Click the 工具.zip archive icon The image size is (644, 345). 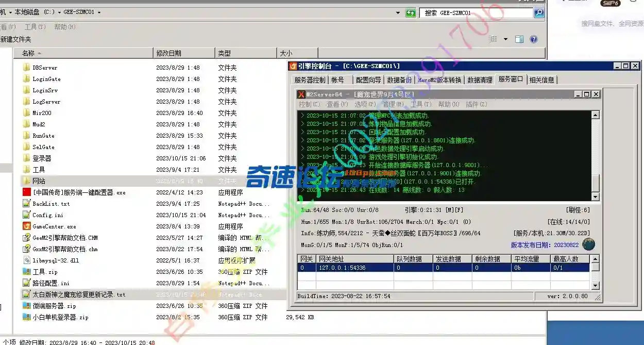pyautogui.click(x=27, y=272)
